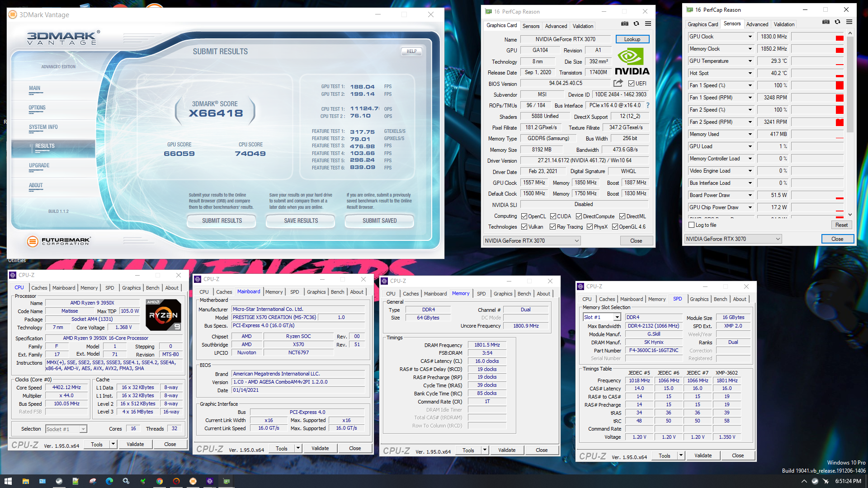Show hidden system tray icons
This screenshot has height=488, width=868.
804,481
